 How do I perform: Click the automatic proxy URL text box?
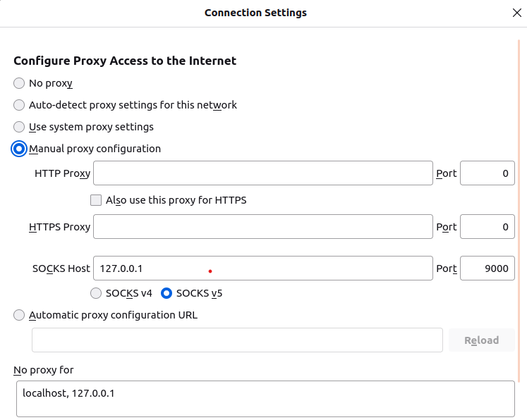[x=237, y=340]
